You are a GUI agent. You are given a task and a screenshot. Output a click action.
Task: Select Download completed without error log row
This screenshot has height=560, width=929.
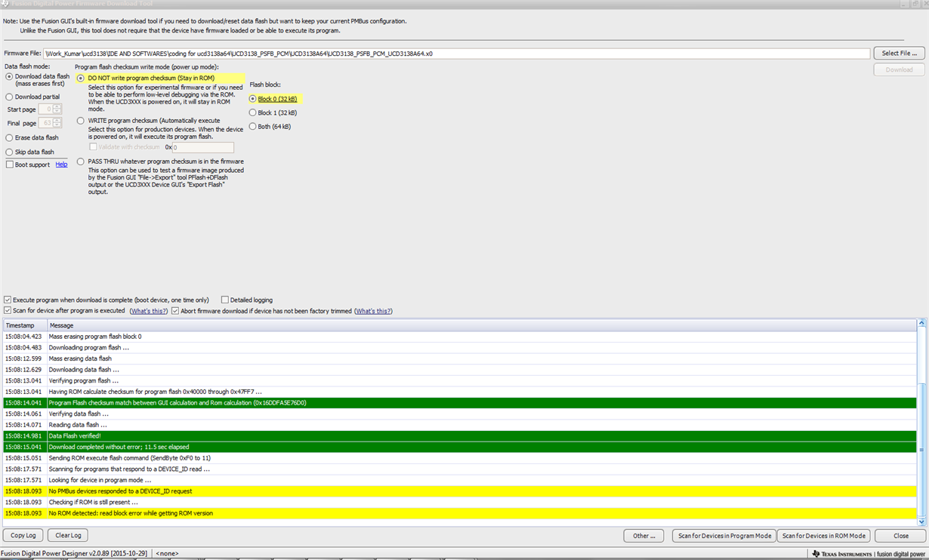pos(460,447)
